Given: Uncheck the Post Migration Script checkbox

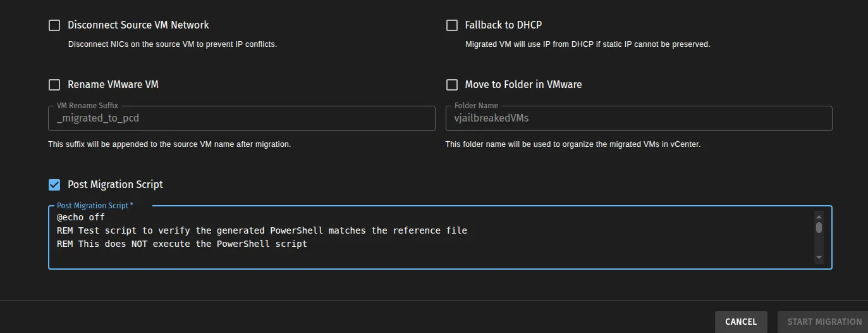Looking at the screenshot, I should (55, 185).
